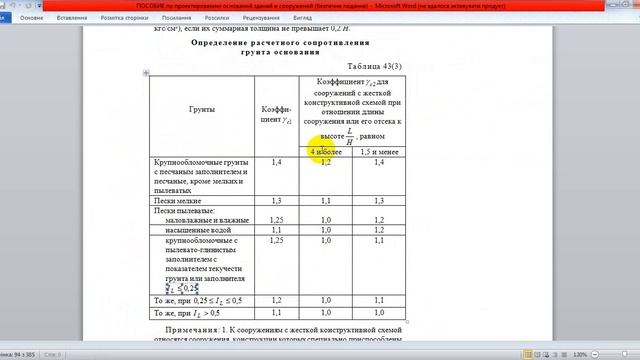The image size is (640, 360).
Task: Click the zoom slider thumb
Action: [624, 355]
